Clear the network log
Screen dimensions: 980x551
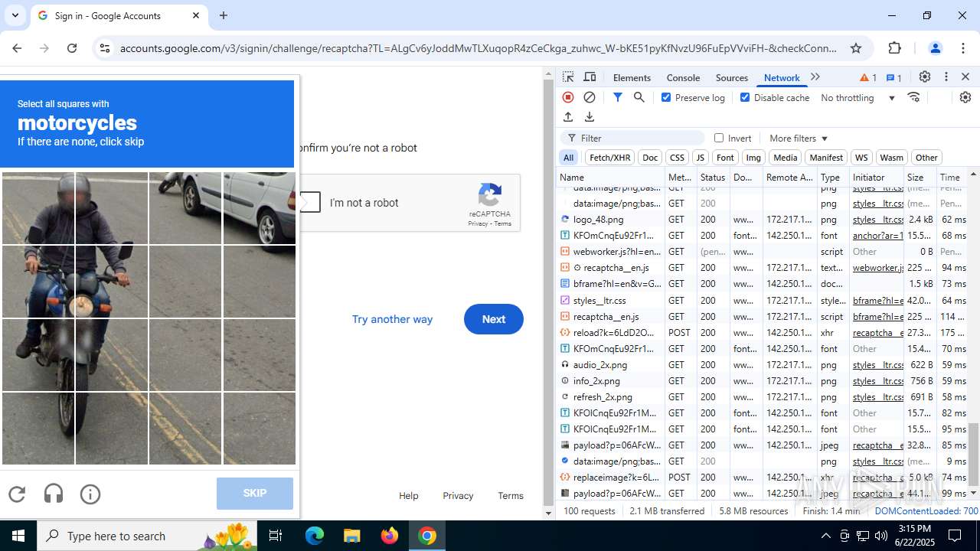(x=590, y=97)
